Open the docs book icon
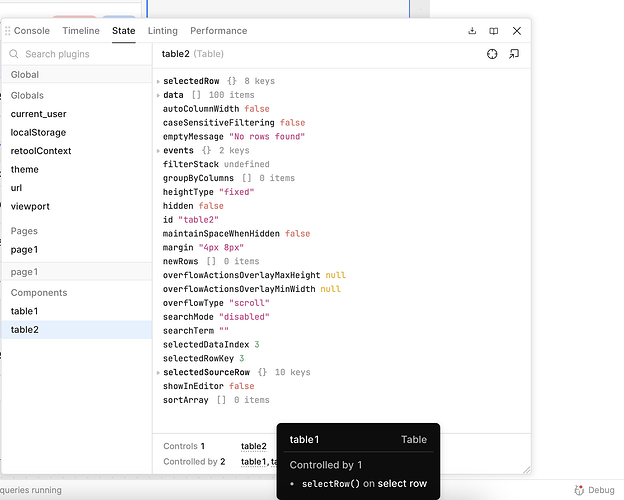Screen dimensions: 624x500 [x=493, y=31]
